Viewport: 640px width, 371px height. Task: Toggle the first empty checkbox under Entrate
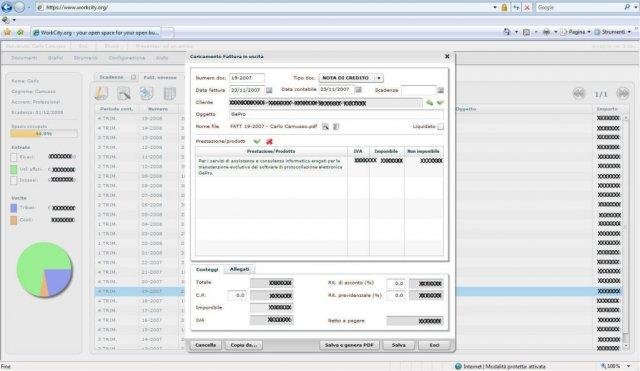click(14, 157)
